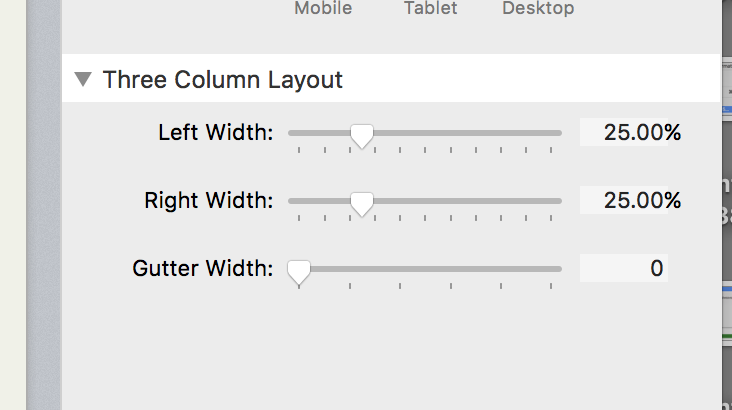Image resolution: width=732 pixels, height=410 pixels.
Task: Click the Gutter Width slider handle
Action: [298, 270]
